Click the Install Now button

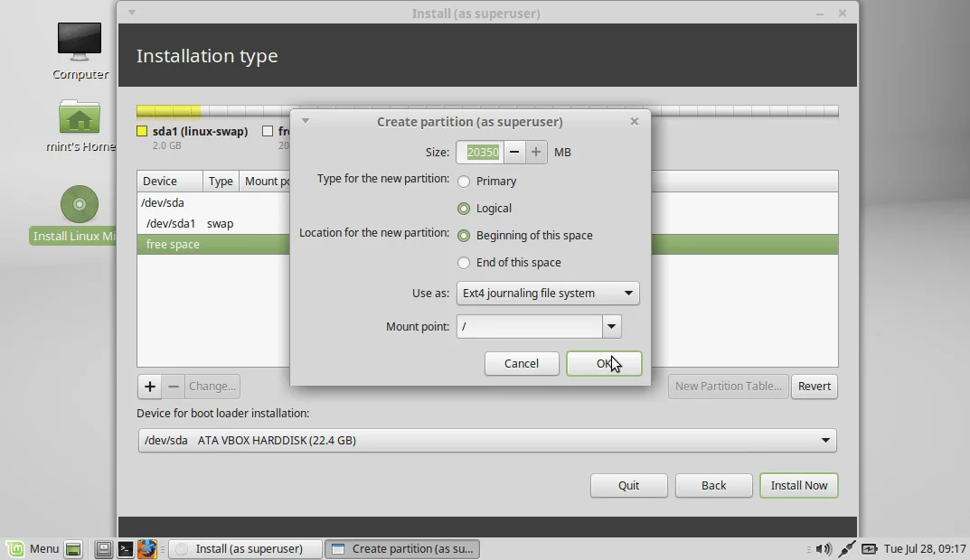798,485
